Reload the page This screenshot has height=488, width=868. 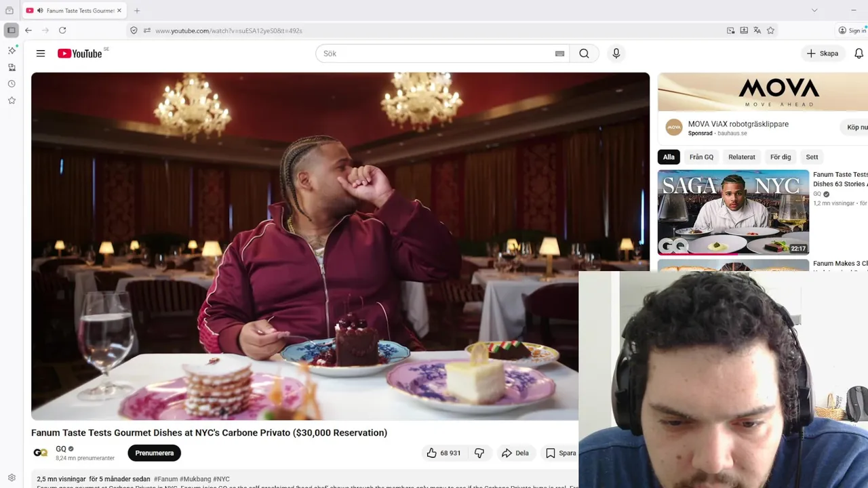62,30
